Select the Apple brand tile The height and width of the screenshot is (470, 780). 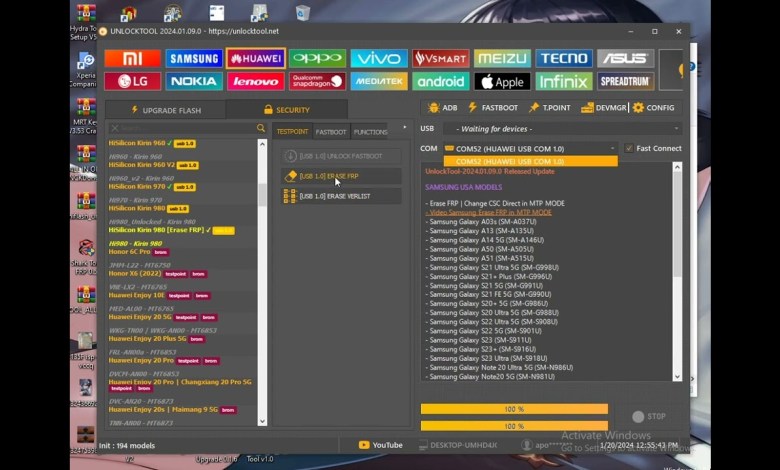(502, 81)
